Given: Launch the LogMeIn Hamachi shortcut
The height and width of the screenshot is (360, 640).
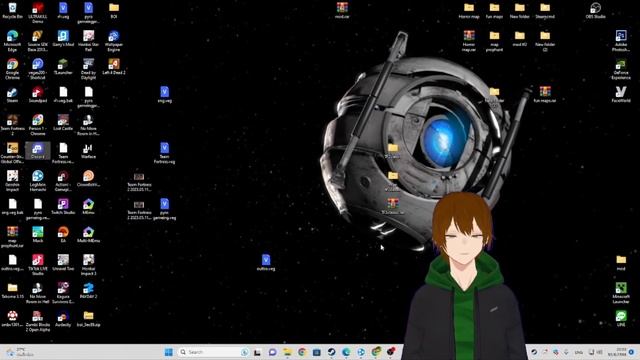Looking at the screenshot, I should (x=38, y=181).
